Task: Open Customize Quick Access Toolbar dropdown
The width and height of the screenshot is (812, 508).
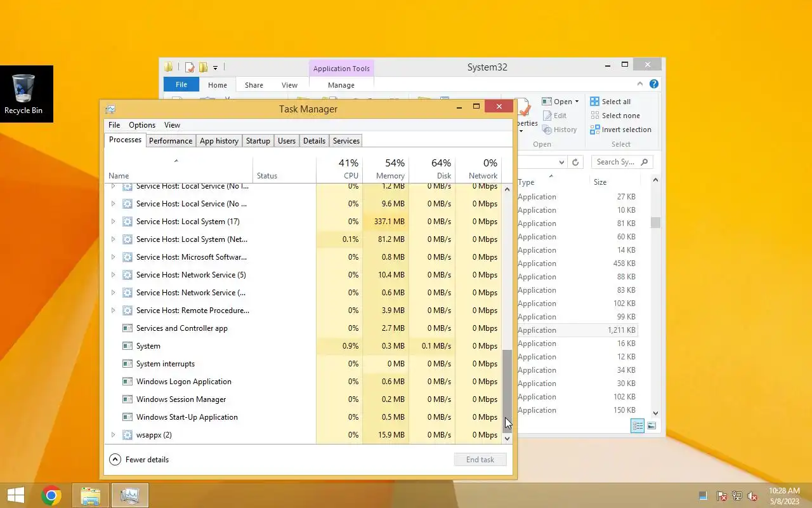Action: [x=216, y=67]
